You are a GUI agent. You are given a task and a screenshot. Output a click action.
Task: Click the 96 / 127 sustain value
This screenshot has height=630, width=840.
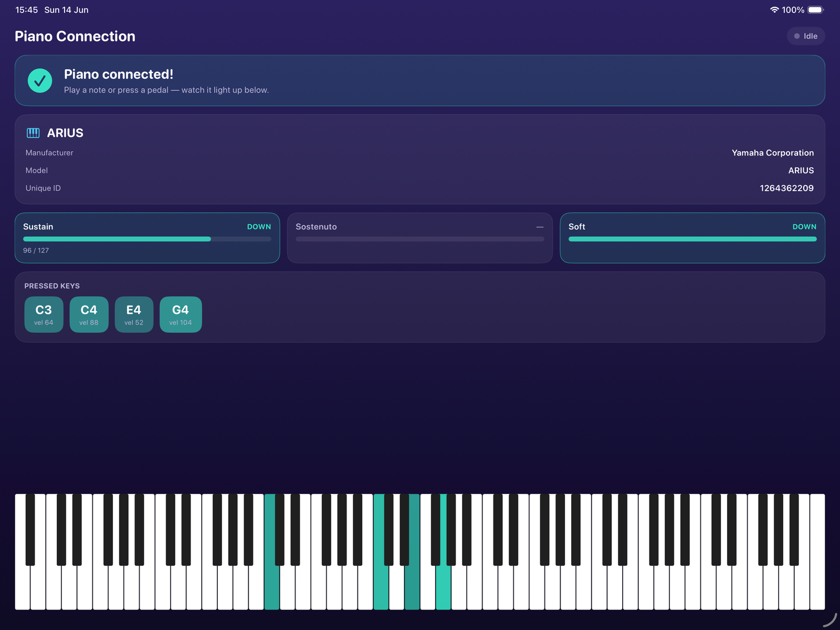coord(36,250)
